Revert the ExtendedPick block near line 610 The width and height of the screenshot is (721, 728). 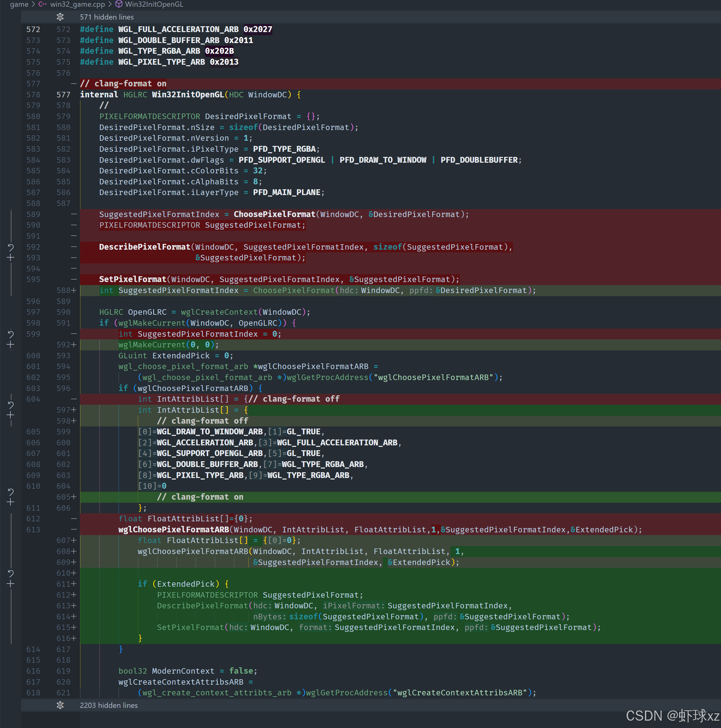click(11, 574)
